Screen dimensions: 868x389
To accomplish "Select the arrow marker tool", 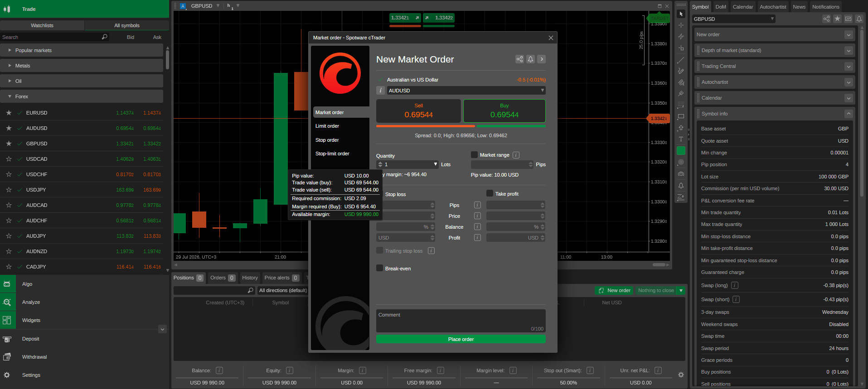I will pos(681,128).
